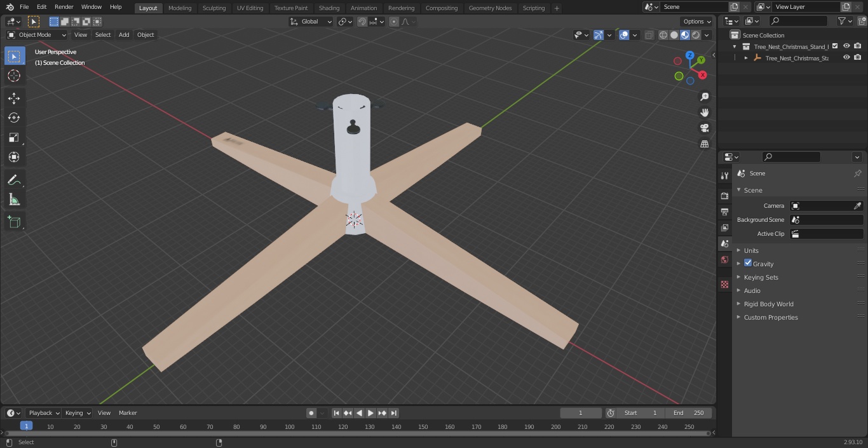868x448 pixels.
Task: Hide Tree_Nest_Christmas_Stand collection in viewport
Action: pyautogui.click(x=846, y=46)
